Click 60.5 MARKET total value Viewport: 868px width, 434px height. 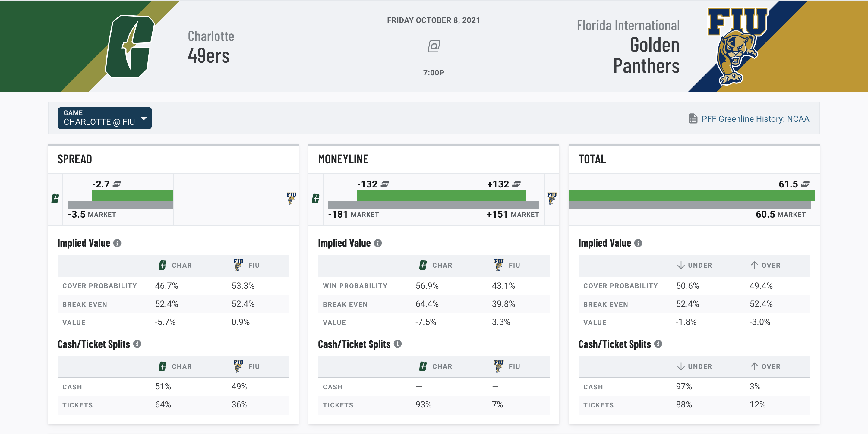click(780, 214)
